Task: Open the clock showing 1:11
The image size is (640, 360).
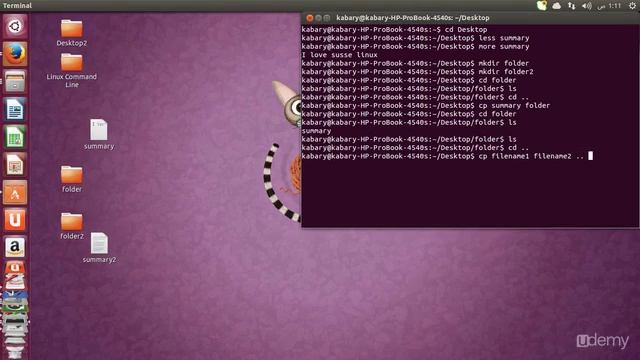Action: (x=609, y=6)
